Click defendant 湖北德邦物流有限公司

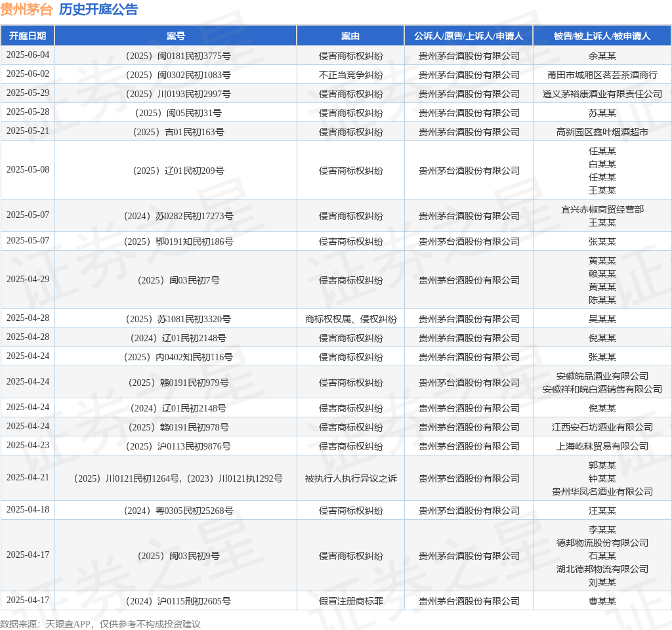(x=602, y=570)
